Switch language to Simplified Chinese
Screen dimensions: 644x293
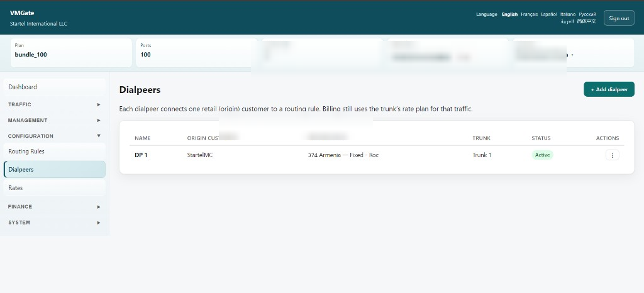click(586, 21)
